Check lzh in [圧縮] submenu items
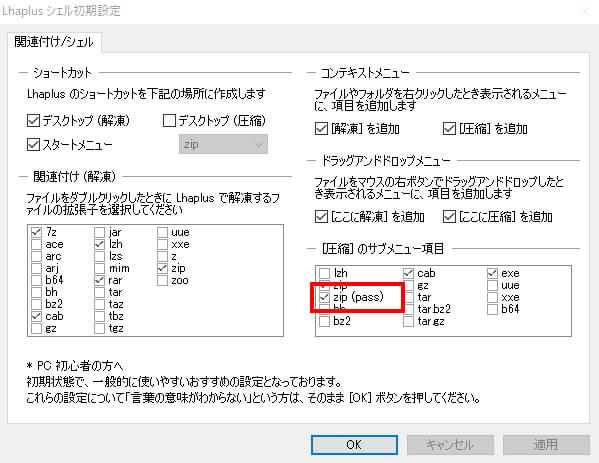 (x=324, y=273)
